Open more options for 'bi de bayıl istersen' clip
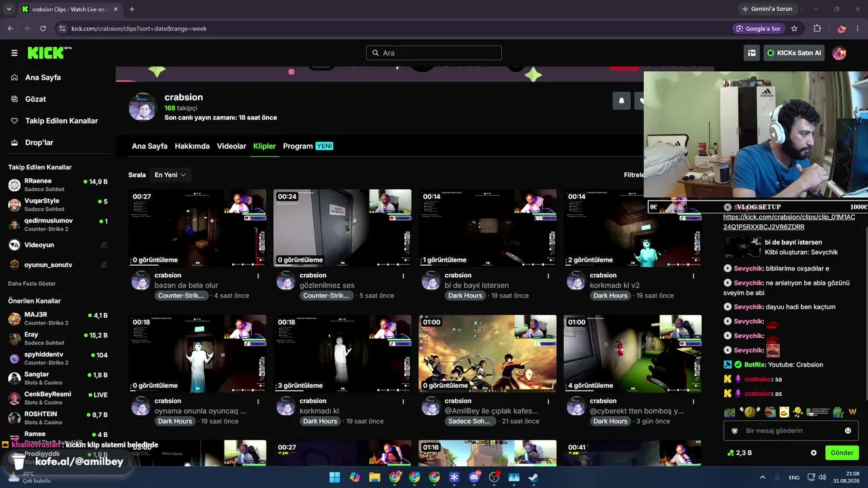The width and height of the screenshot is (868, 488). [x=549, y=276]
